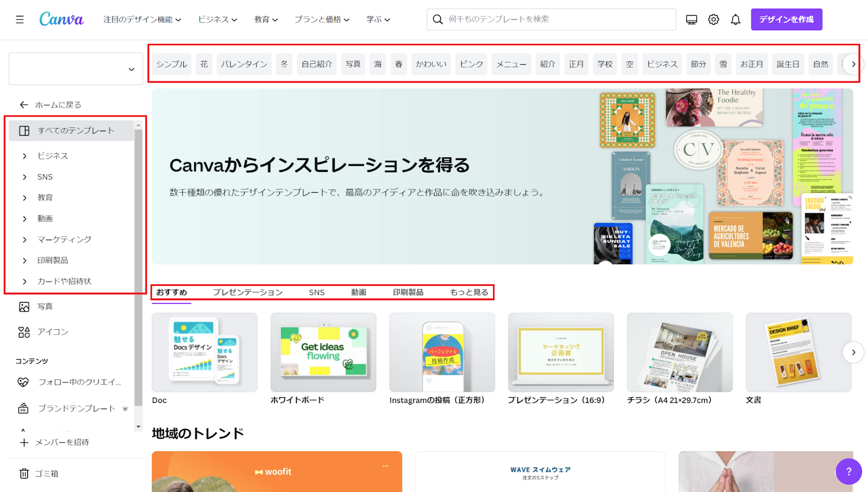
Task: Open the 注目のデザイン機能 dropdown menu
Action: 142,20
